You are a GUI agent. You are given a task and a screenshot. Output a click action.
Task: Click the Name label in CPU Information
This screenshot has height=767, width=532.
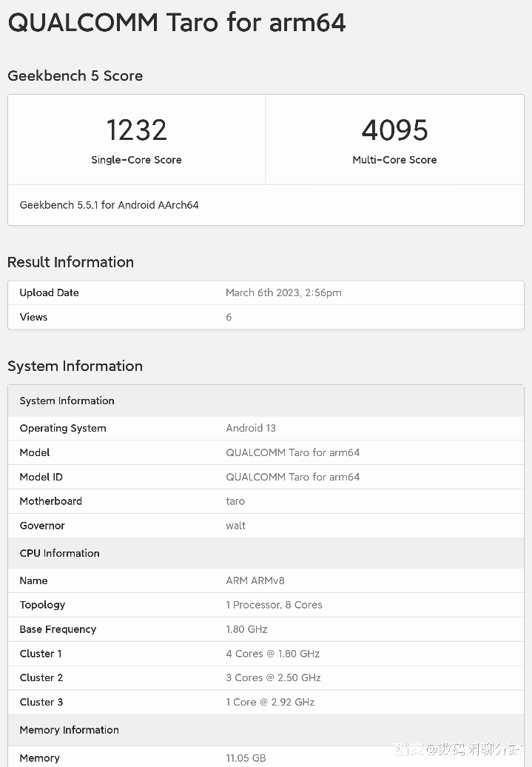[x=33, y=580]
